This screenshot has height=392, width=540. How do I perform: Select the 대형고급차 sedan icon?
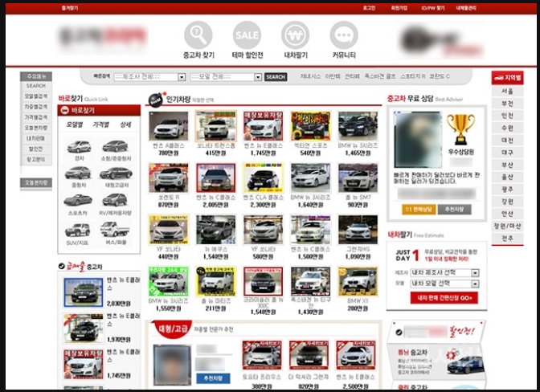click(116, 174)
